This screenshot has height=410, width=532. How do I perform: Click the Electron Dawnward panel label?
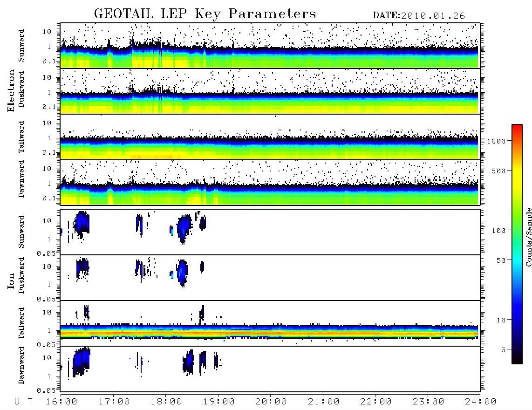(x=21, y=179)
